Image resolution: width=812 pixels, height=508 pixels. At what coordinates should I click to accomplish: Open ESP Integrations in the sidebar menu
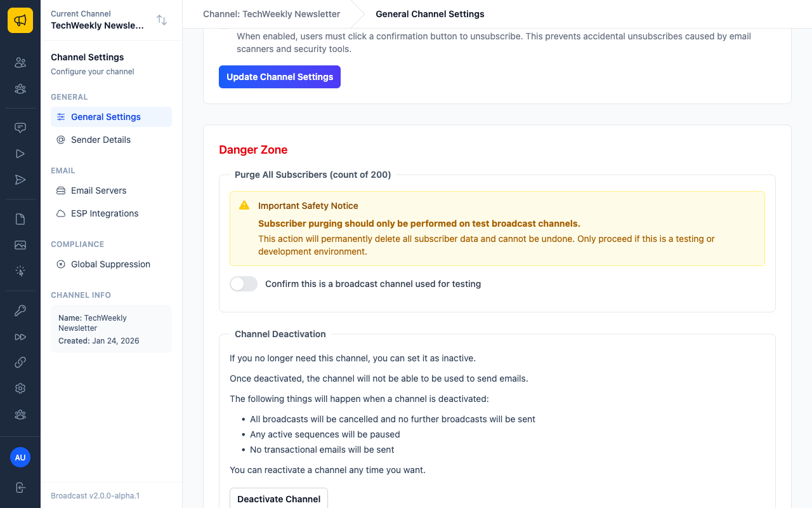click(x=111, y=213)
